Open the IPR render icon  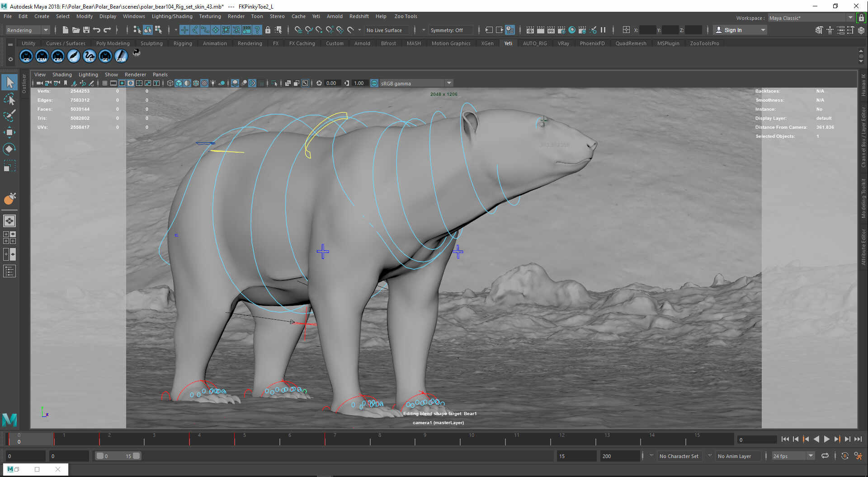(x=551, y=30)
